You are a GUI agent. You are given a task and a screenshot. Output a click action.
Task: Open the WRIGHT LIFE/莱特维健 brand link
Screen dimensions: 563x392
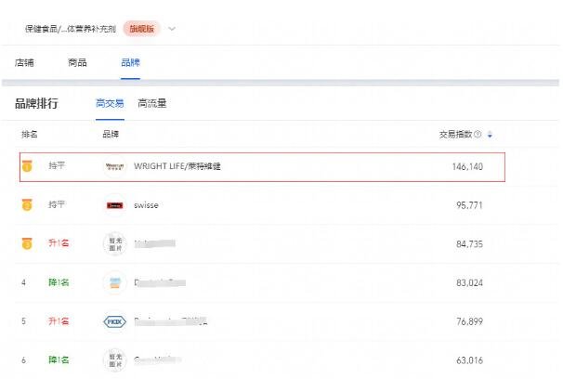pyautogui.click(x=177, y=166)
